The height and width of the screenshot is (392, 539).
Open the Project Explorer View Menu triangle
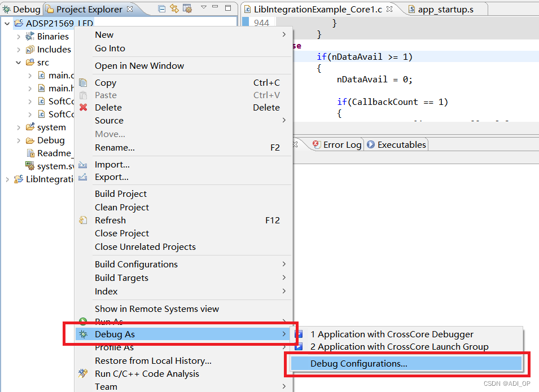204,7
